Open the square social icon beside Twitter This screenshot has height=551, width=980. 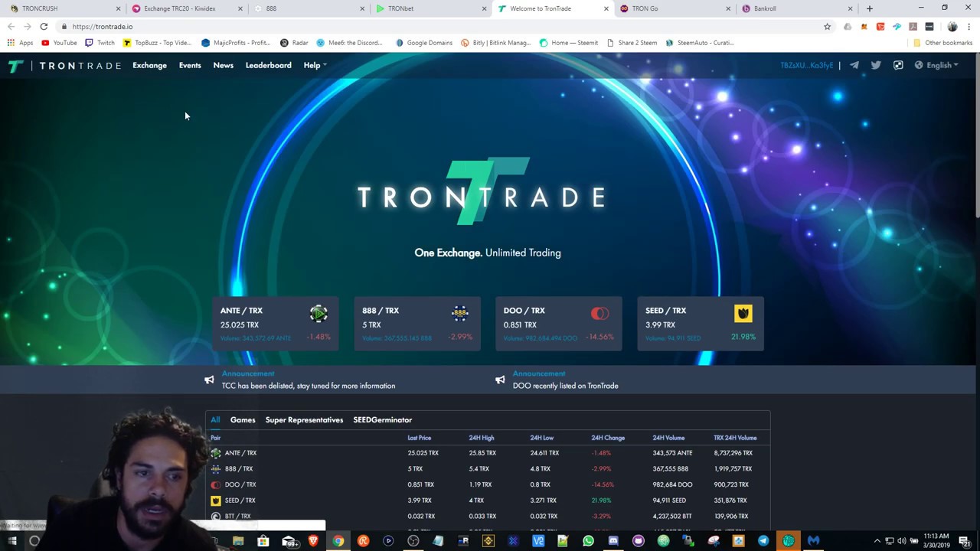(x=898, y=65)
